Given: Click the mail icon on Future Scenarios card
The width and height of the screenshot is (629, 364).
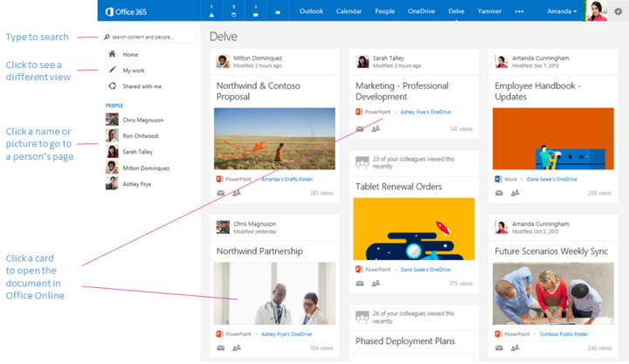Looking at the screenshot, I should [499, 348].
